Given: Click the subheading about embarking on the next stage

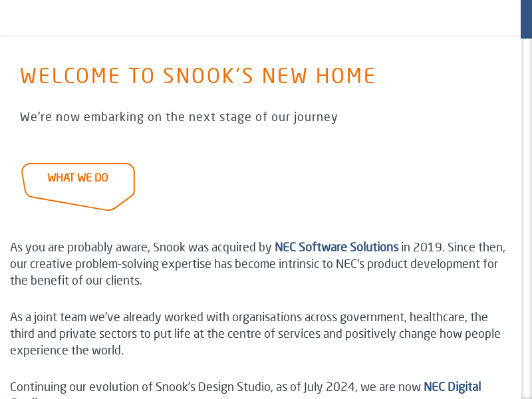Looking at the screenshot, I should 179,117.
